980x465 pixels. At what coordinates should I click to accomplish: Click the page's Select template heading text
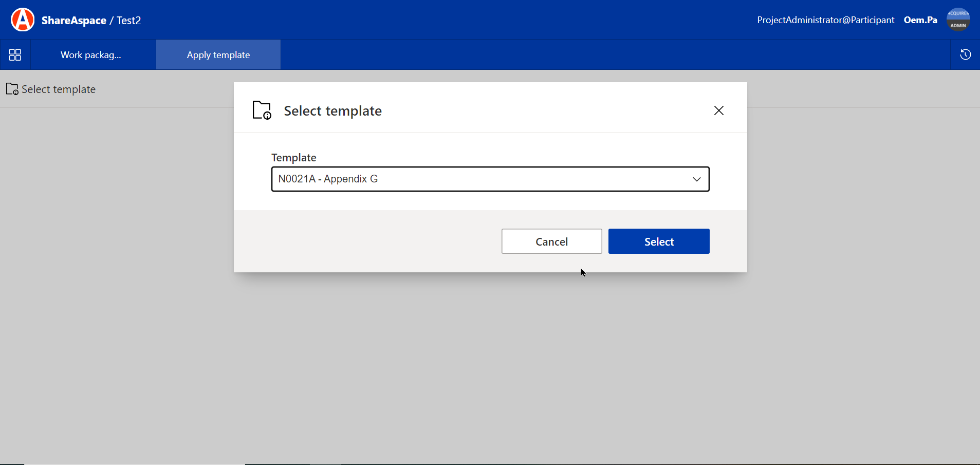coord(59,89)
